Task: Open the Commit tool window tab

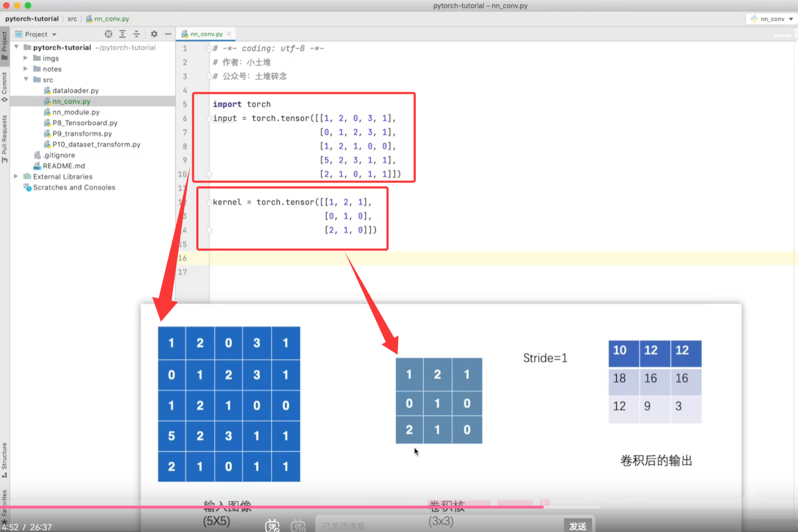Action: pyautogui.click(x=5, y=86)
